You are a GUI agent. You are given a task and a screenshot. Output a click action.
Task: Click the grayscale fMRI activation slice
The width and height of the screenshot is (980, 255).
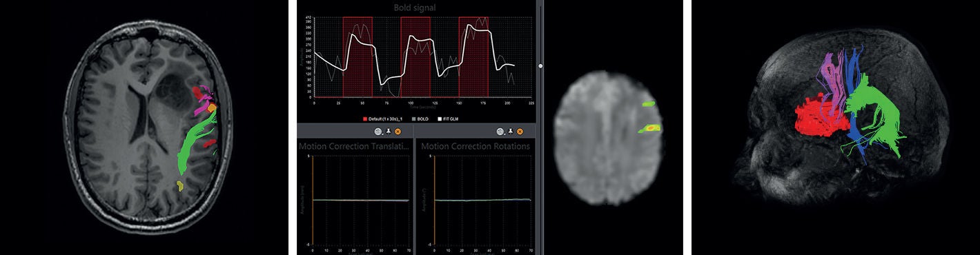click(609, 138)
